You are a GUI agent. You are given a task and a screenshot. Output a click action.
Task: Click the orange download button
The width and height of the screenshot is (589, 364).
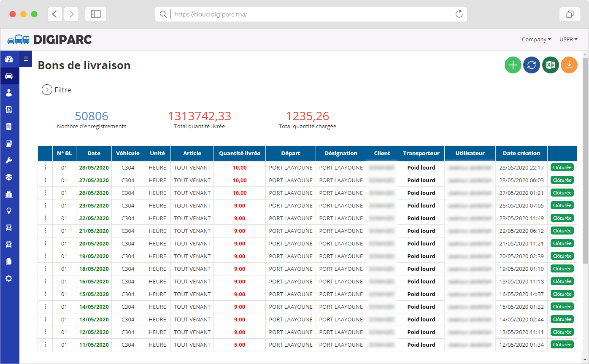click(569, 65)
